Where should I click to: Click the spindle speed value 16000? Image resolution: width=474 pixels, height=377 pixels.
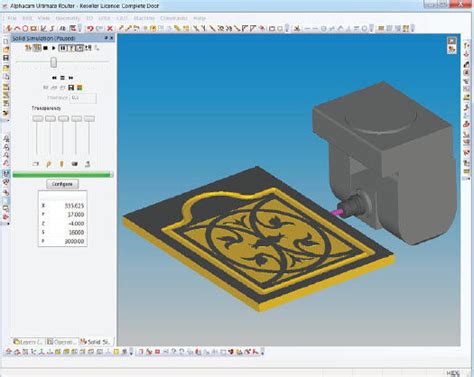pyautogui.click(x=76, y=232)
